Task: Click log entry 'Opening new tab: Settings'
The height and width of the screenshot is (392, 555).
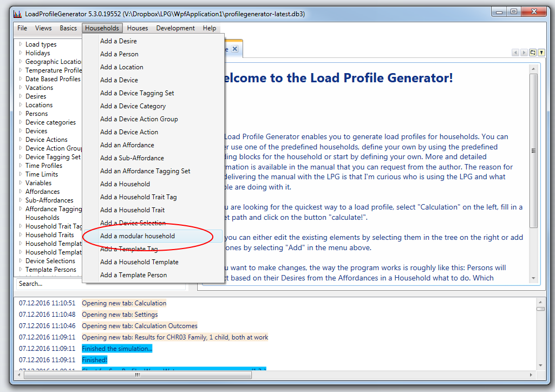Action: [x=120, y=315]
